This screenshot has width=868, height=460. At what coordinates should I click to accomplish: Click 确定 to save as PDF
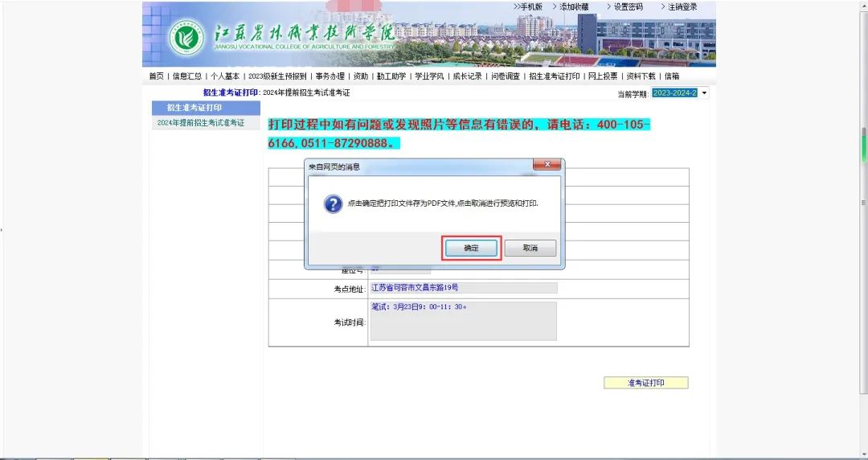tap(472, 248)
